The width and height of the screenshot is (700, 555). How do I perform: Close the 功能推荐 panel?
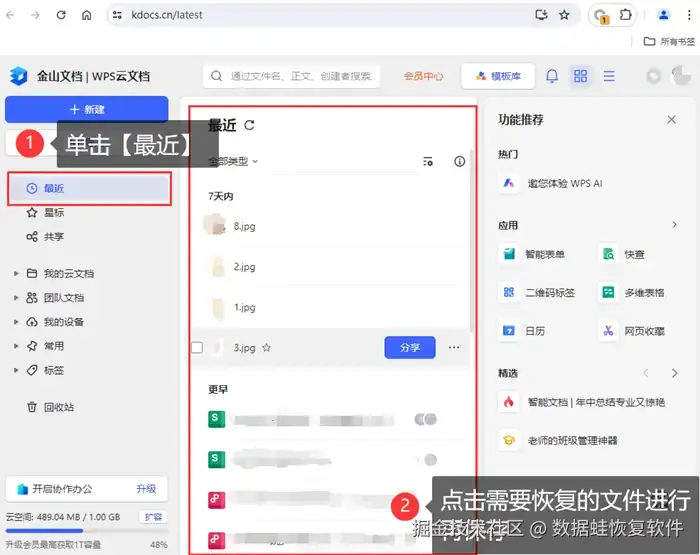coord(671,119)
